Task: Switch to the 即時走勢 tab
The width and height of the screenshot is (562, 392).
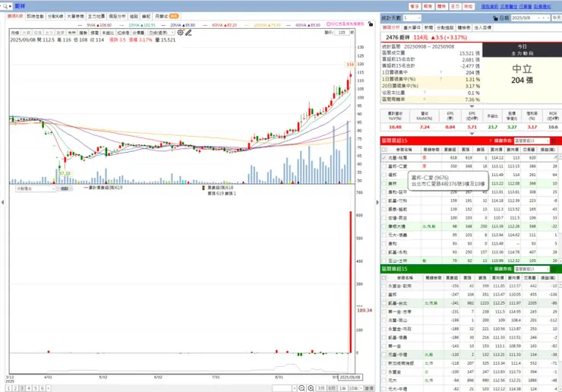Action: tap(35, 16)
